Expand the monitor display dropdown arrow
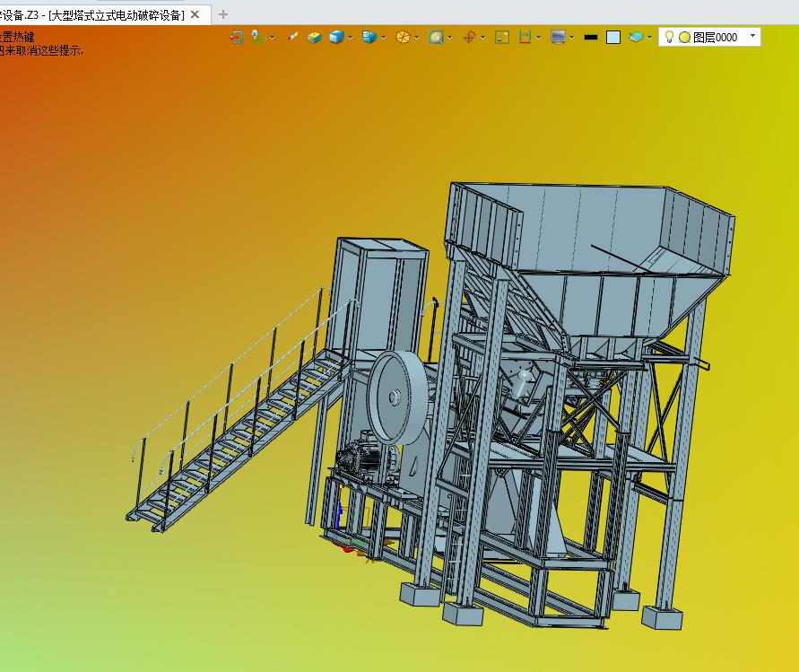 (572, 38)
